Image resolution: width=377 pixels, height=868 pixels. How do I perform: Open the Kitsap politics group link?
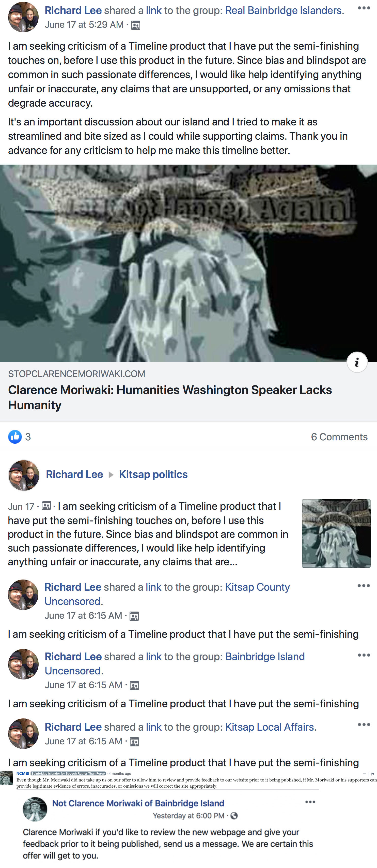pyautogui.click(x=153, y=474)
